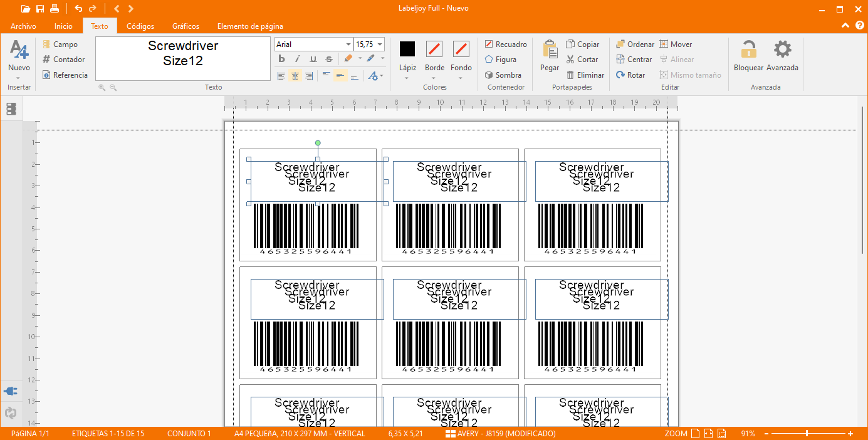Apply the Figura container shape
Viewport: 868px width, 440px height.
tap(501, 60)
